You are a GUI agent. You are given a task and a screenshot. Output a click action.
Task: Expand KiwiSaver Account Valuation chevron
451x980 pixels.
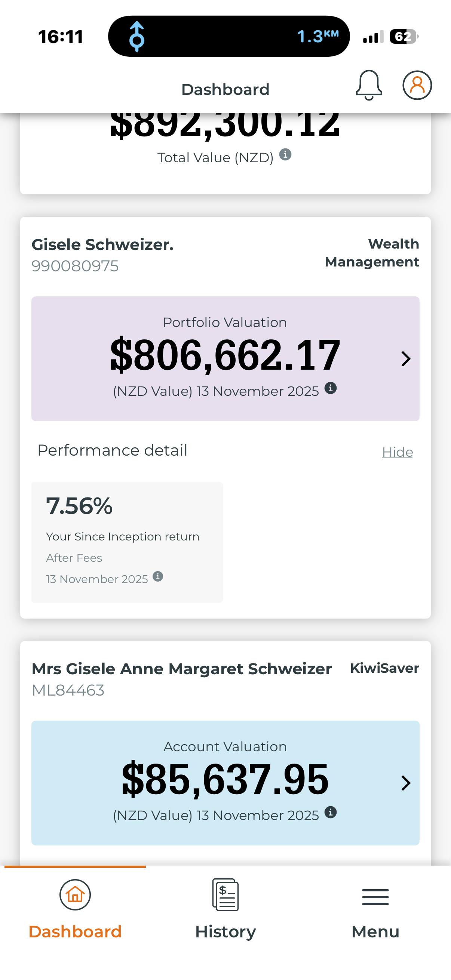pos(406,783)
